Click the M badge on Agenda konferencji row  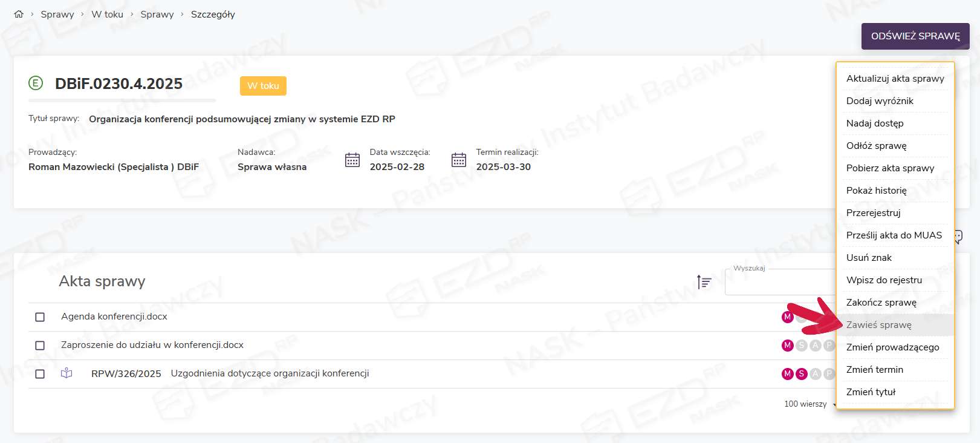click(x=787, y=317)
